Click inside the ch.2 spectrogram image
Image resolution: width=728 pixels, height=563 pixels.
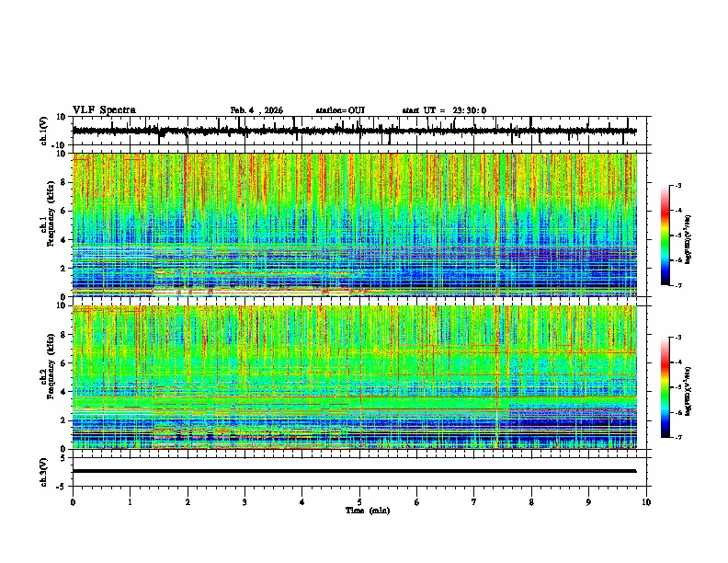[354, 377]
